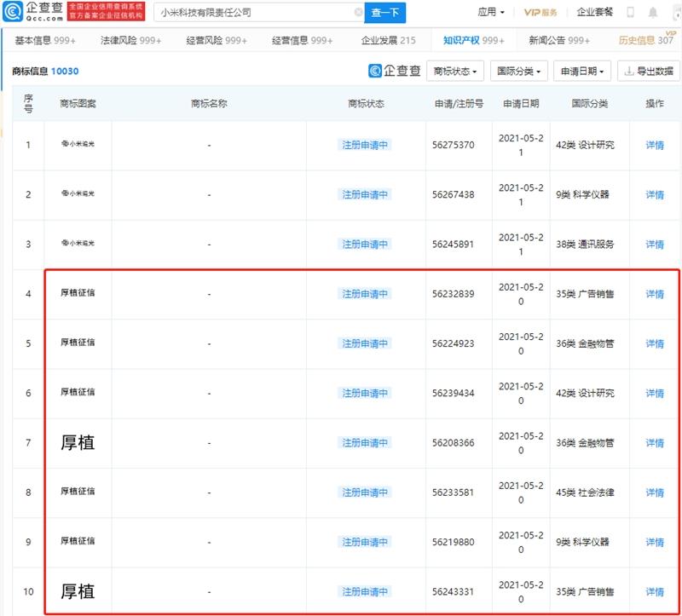Click the VIP服务 link
This screenshot has width=682, height=616.
pyautogui.click(x=540, y=13)
